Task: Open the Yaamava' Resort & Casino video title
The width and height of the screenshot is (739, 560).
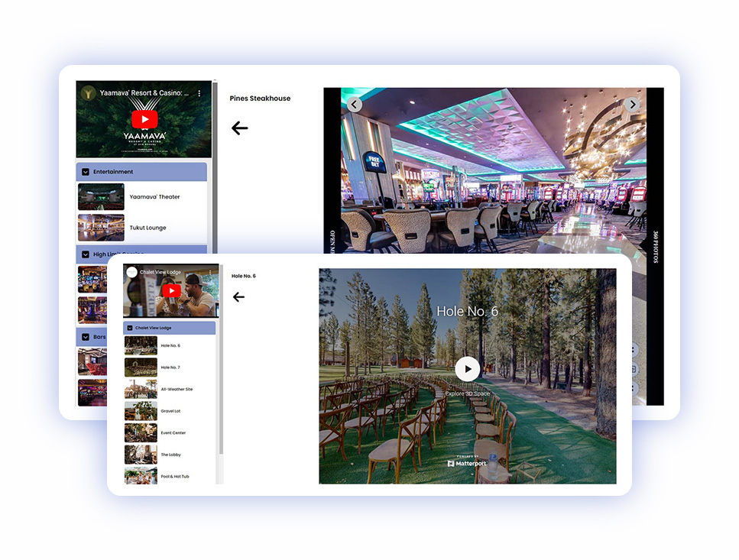Action: [144, 92]
